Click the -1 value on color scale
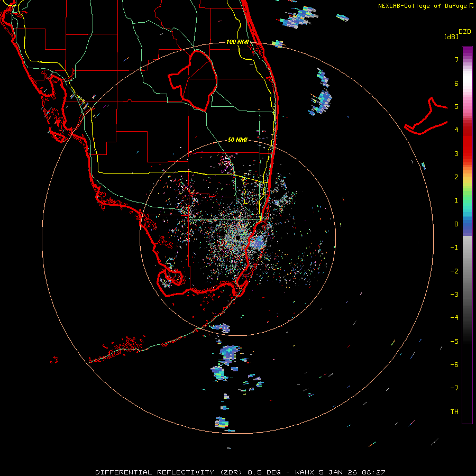The height and width of the screenshot is (476, 476). coord(454,248)
